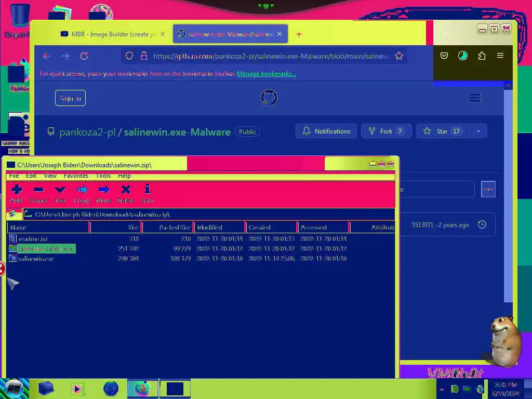Screen dimensions: 532x399
Task: Click the Star 17 button
Action: pyautogui.click(x=443, y=131)
